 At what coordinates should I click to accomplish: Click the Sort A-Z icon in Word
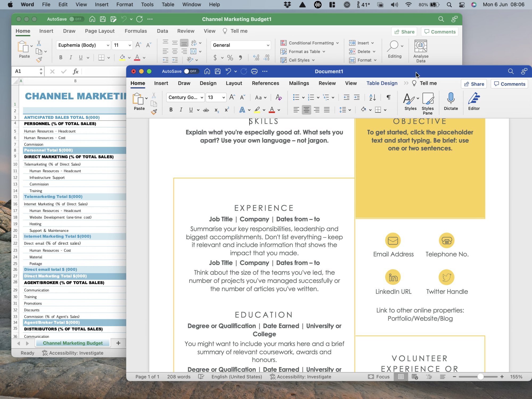tap(372, 97)
